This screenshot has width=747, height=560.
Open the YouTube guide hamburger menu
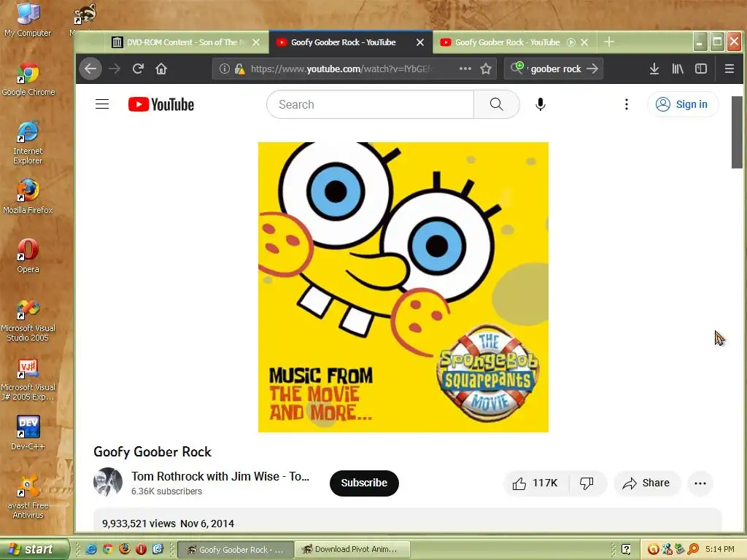[102, 104]
